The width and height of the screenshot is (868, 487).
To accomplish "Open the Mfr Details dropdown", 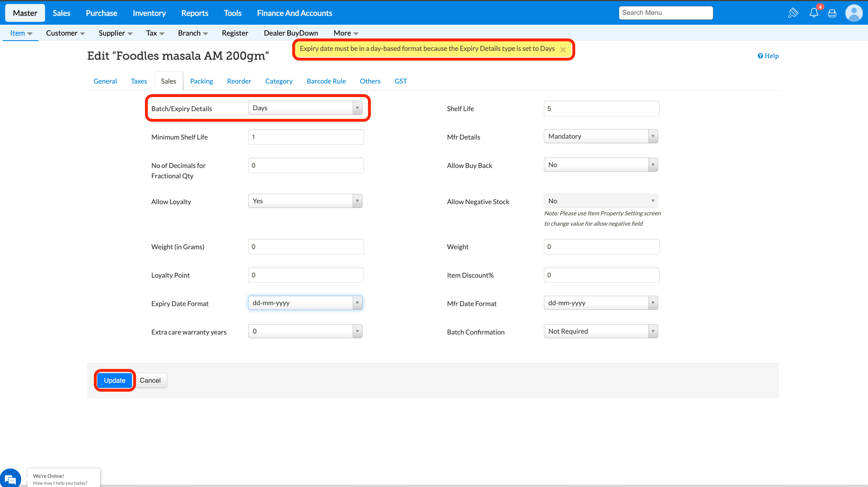I will (x=600, y=136).
